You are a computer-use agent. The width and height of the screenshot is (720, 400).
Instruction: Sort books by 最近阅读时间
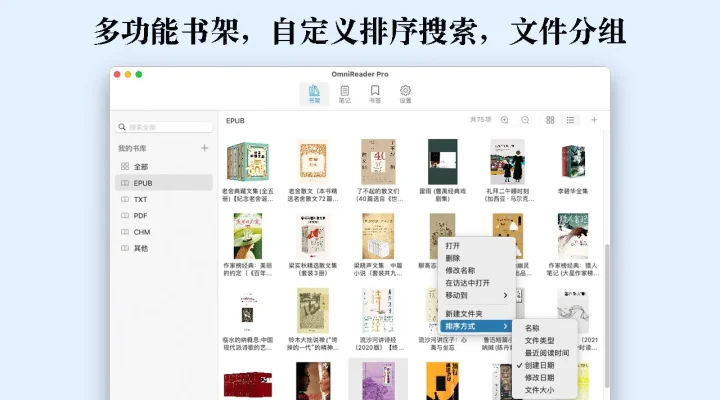pyautogui.click(x=545, y=353)
